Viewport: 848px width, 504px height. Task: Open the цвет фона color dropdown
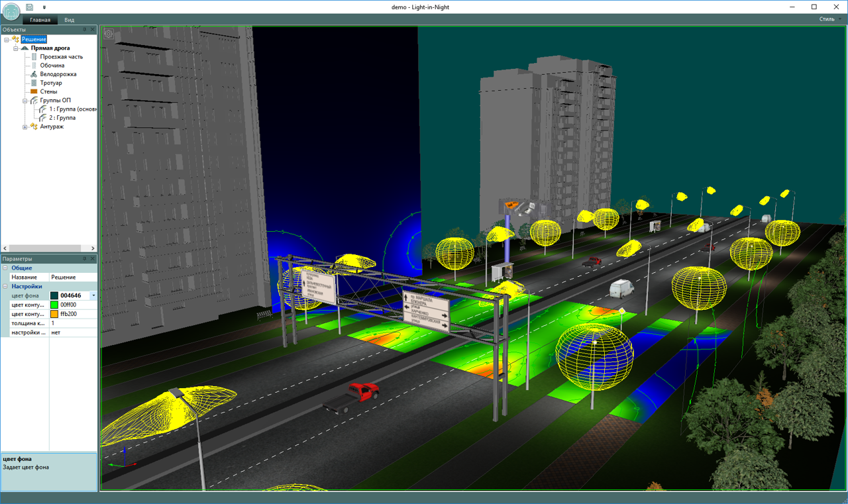93,295
